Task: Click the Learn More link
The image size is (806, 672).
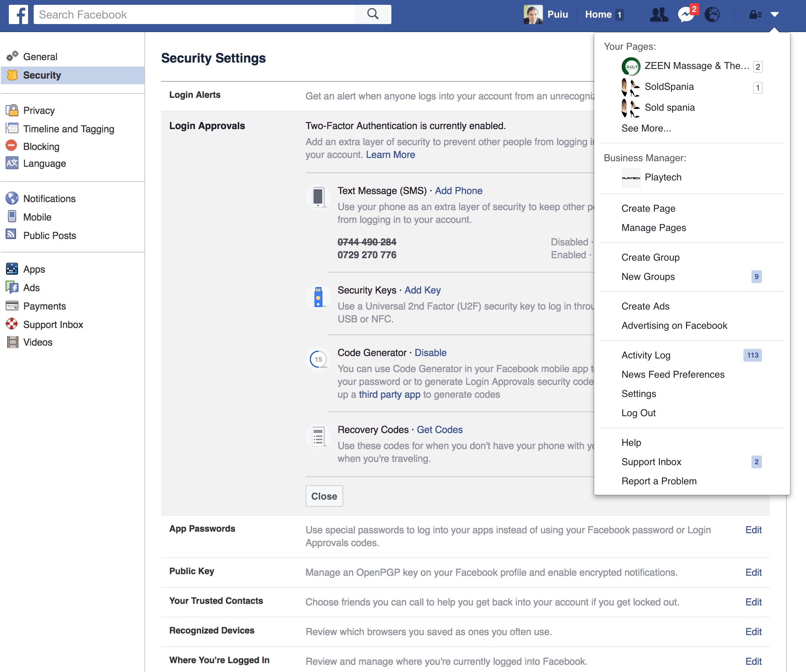Action: tap(390, 155)
